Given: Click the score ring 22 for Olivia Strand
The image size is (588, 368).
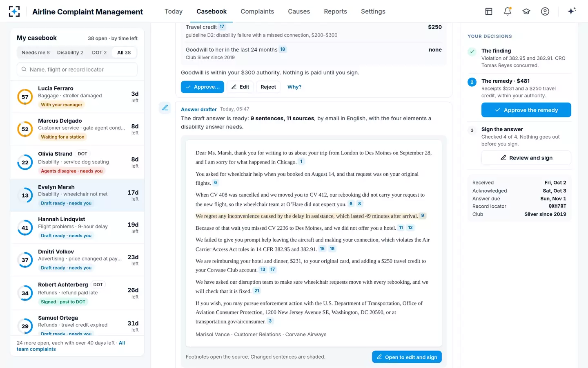Looking at the screenshot, I should [x=25, y=162].
